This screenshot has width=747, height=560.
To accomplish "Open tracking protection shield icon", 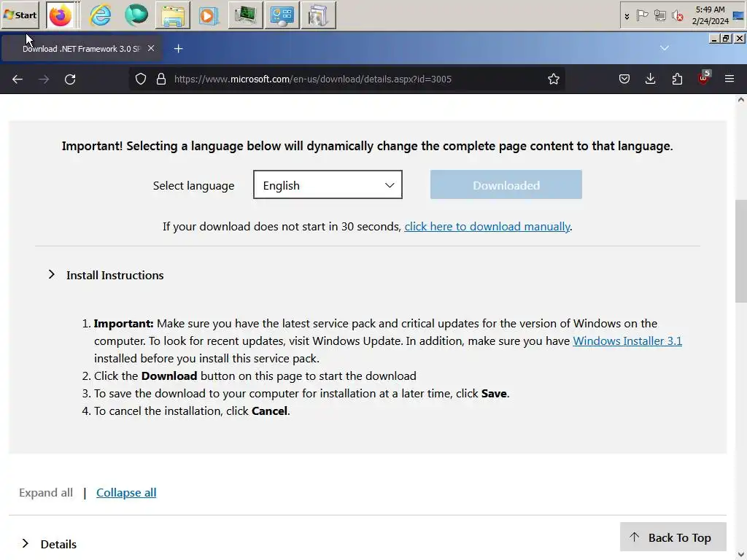I will coord(141,79).
